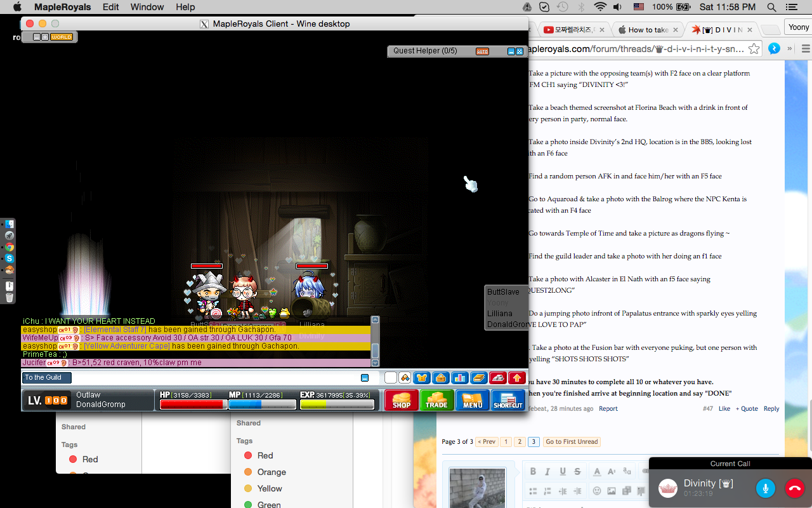Select the Red tag in Finder window

(x=265, y=455)
